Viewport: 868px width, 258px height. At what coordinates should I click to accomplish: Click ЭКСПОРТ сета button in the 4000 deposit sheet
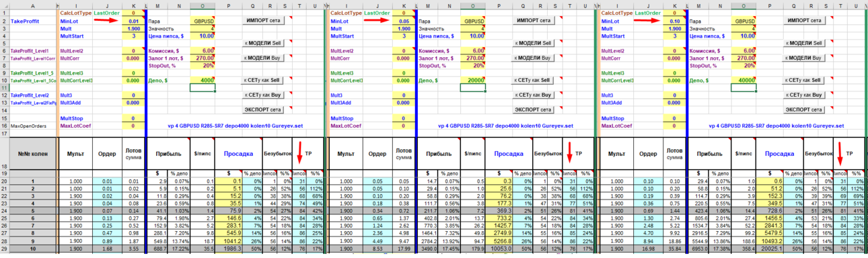pyautogui.click(x=263, y=110)
